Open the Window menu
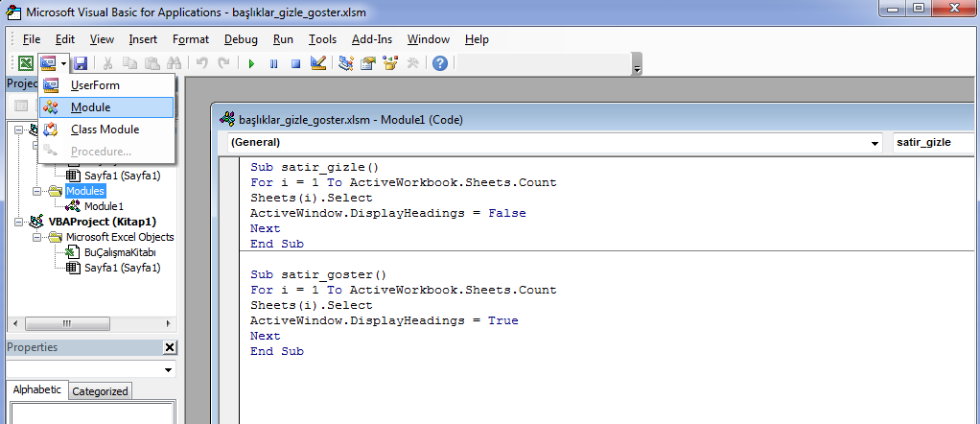This screenshot has width=980, height=424. click(x=428, y=39)
